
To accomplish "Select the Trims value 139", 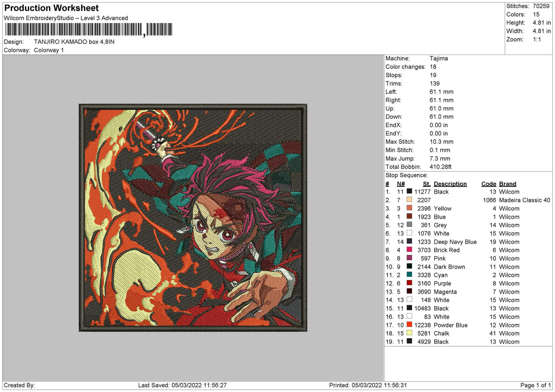I will tap(435, 83).
